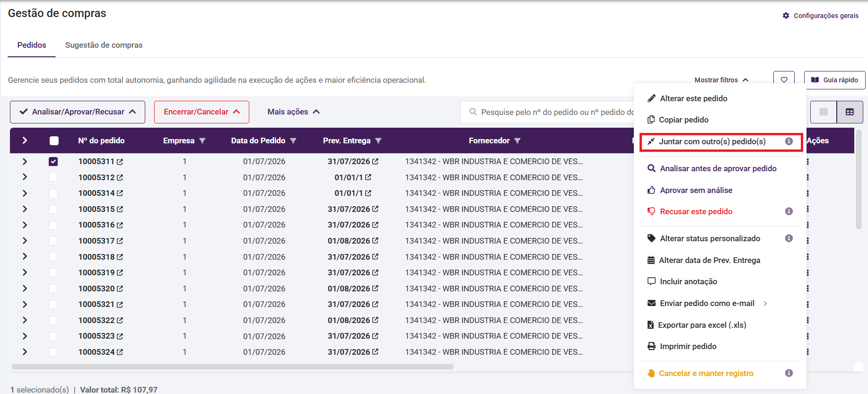Screen dimensions: 868x394
Task: Open the Mais ações dropdown
Action: (294, 112)
